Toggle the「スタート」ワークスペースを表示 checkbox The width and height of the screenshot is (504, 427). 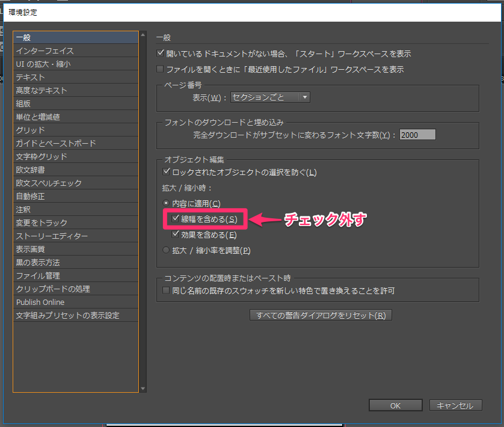[160, 53]
